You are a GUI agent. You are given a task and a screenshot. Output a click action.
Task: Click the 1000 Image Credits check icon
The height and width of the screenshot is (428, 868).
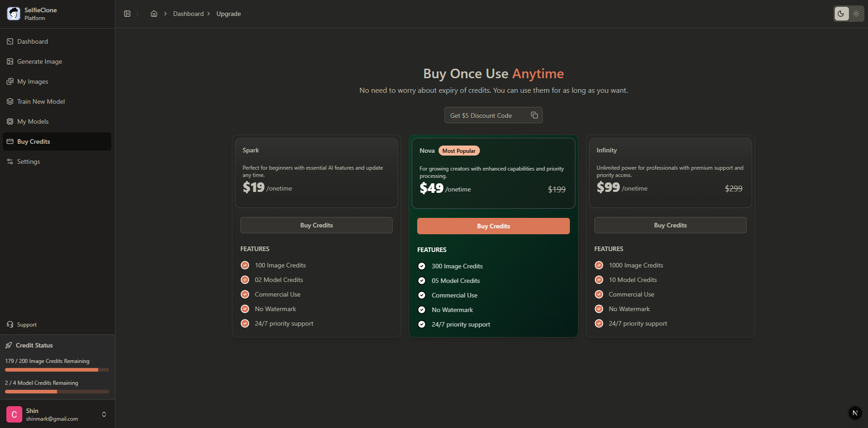599,265
